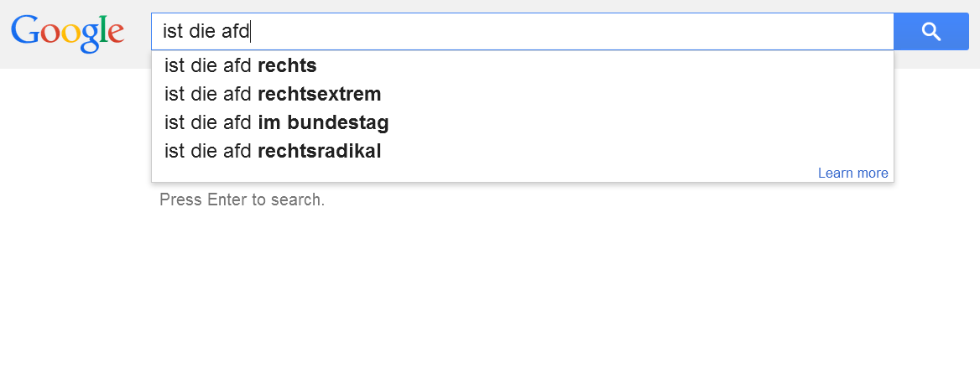Click the bold 'im bundestag' suggestion text

pyautogui.click(x=323, y=123)
